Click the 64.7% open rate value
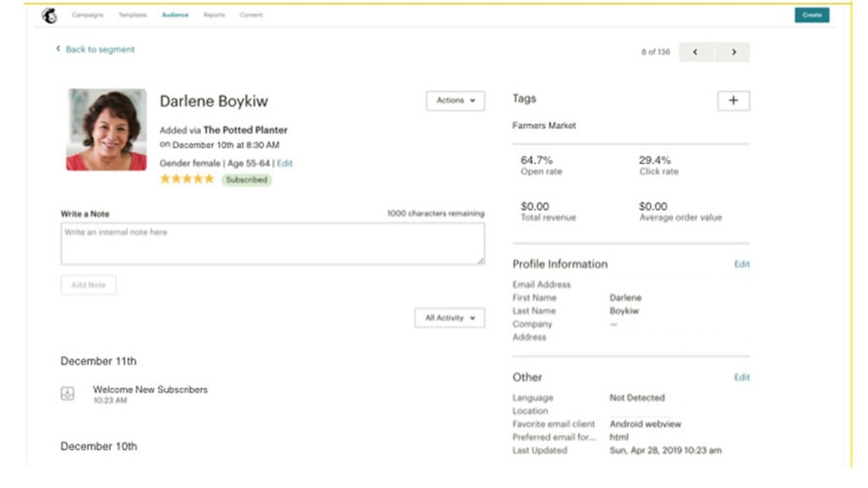The height and width of the screenshot is (488, 868). pos(536,160)
